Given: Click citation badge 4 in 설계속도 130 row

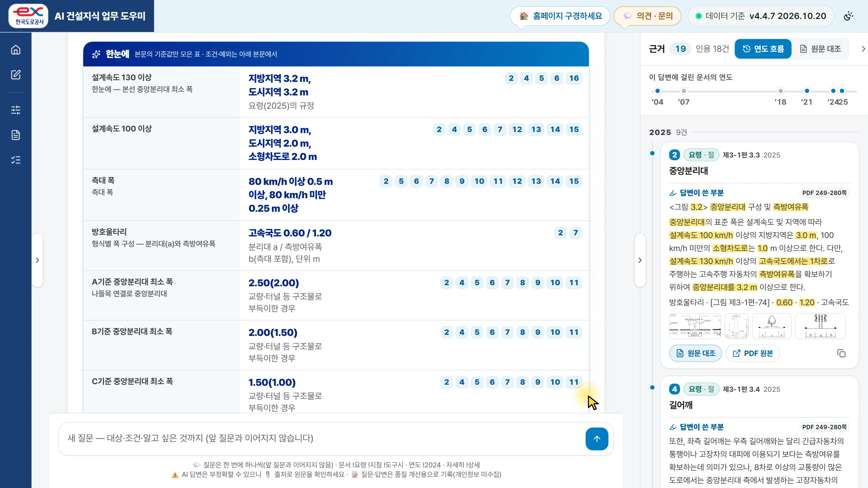Looking at the screenshot, I should (526, 78).
